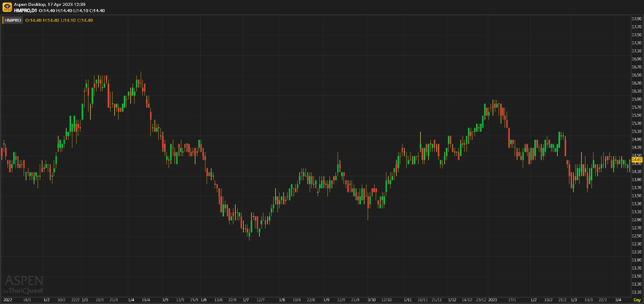Click the 12.90 price axis label
Screen dimensions: 644x304
pos(637,220)
